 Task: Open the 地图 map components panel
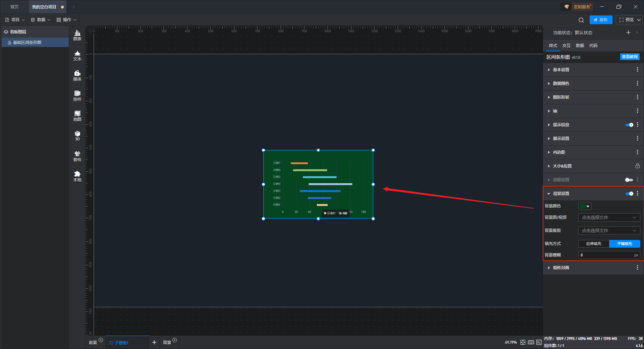click(x=77, y=116)
